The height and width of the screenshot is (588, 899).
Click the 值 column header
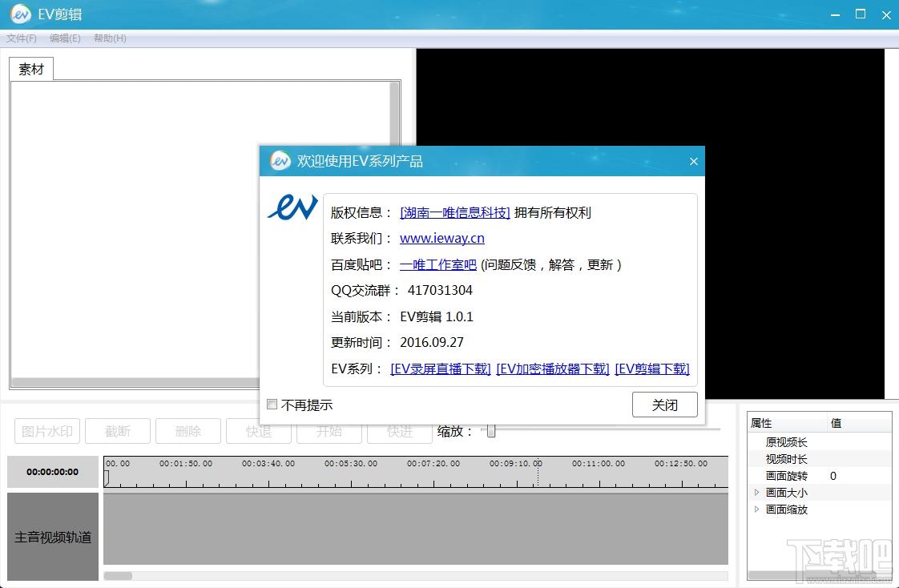click(x=860, y=423)
